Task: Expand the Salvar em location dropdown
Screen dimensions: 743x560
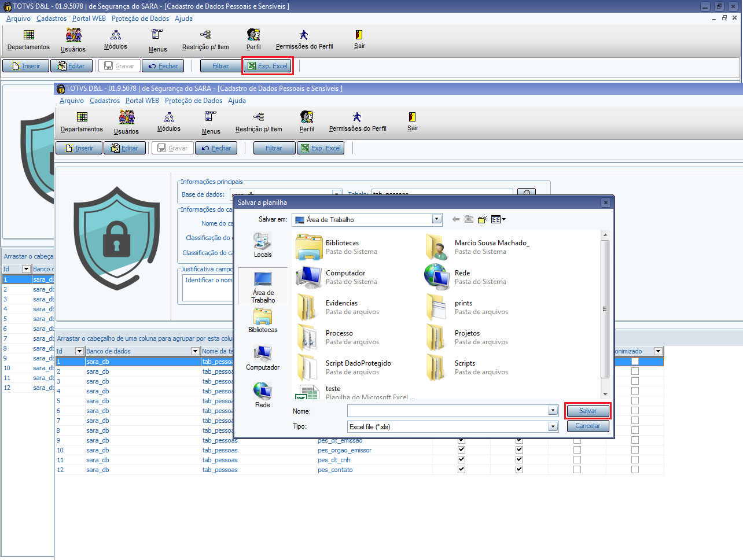Action: coord(437,219)
